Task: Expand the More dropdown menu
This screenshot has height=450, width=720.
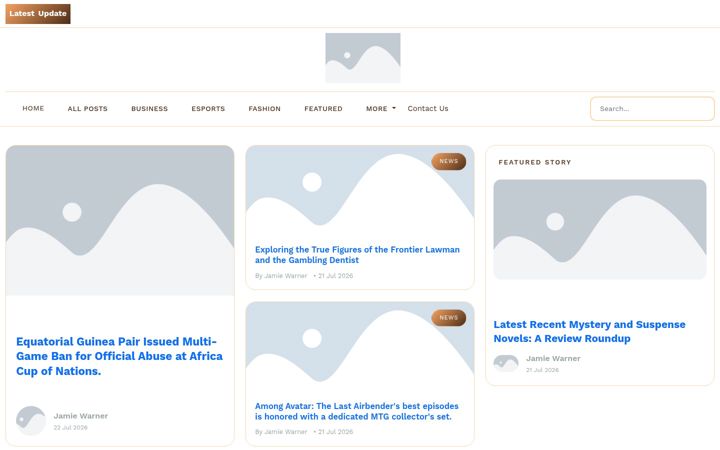Action: (x=381, y=109)
